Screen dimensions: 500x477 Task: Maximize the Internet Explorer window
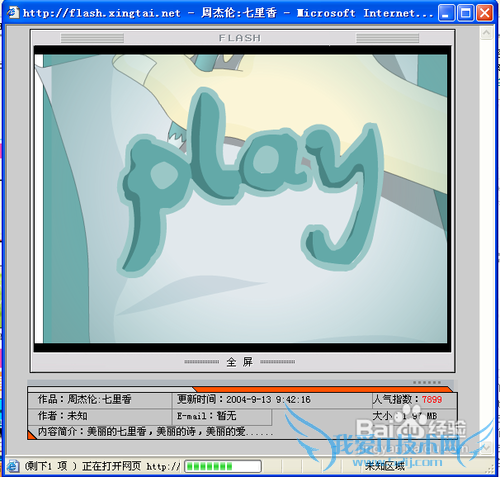click(x=465, y=13)
